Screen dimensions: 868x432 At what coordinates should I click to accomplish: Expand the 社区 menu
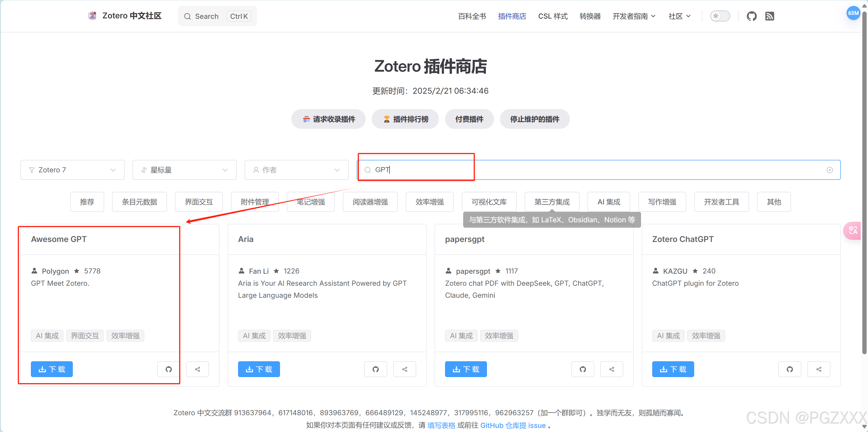[x=679, y=16]
